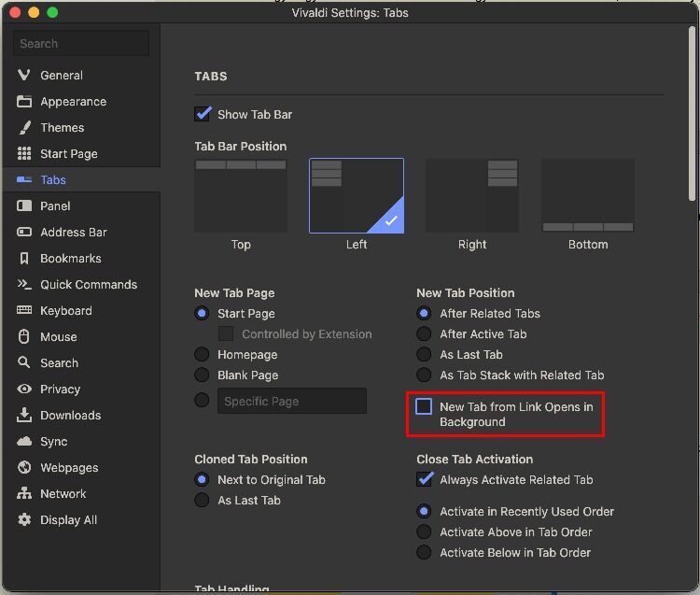The height and width of the screenshot is (595, 700).
Task: Select After Related Tabs radio button
Action: tap(424, 313)
